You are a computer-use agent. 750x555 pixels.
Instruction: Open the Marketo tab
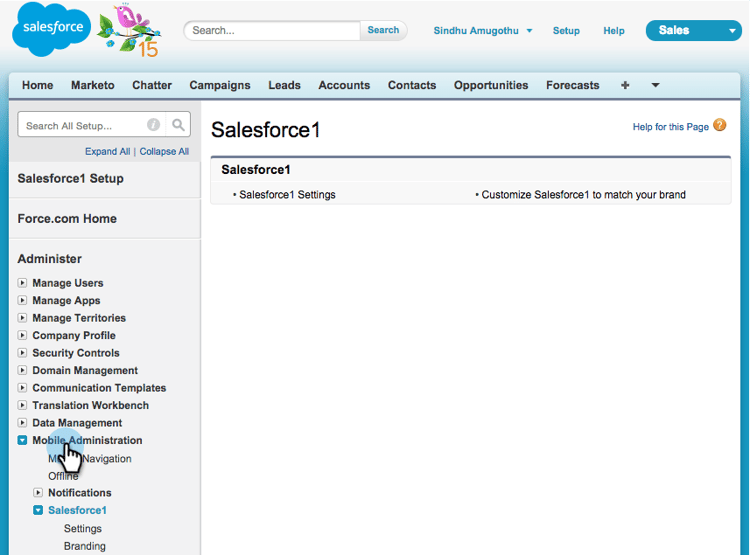coord(93,85)
